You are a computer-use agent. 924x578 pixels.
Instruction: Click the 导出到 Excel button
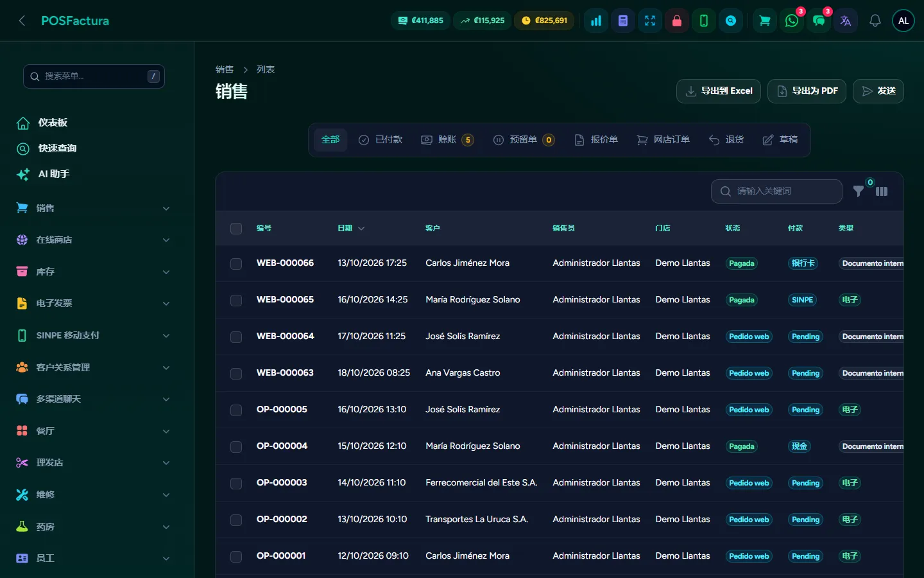point(719,91)
